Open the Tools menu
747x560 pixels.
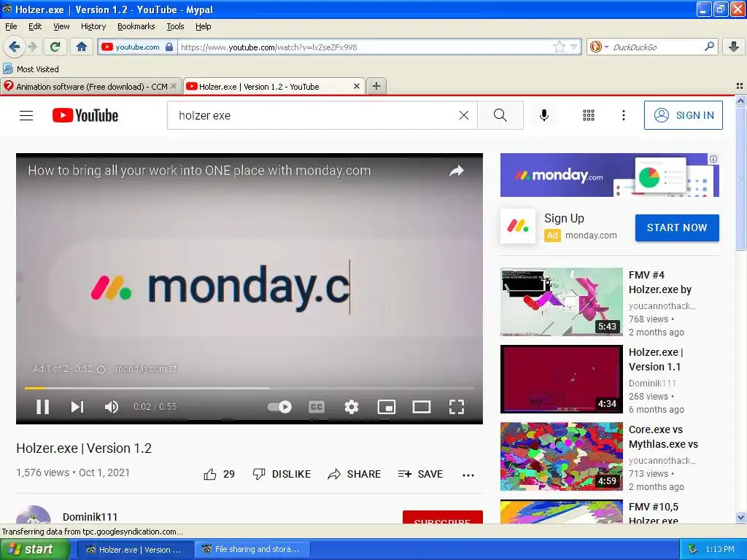(x=175, y=26)
